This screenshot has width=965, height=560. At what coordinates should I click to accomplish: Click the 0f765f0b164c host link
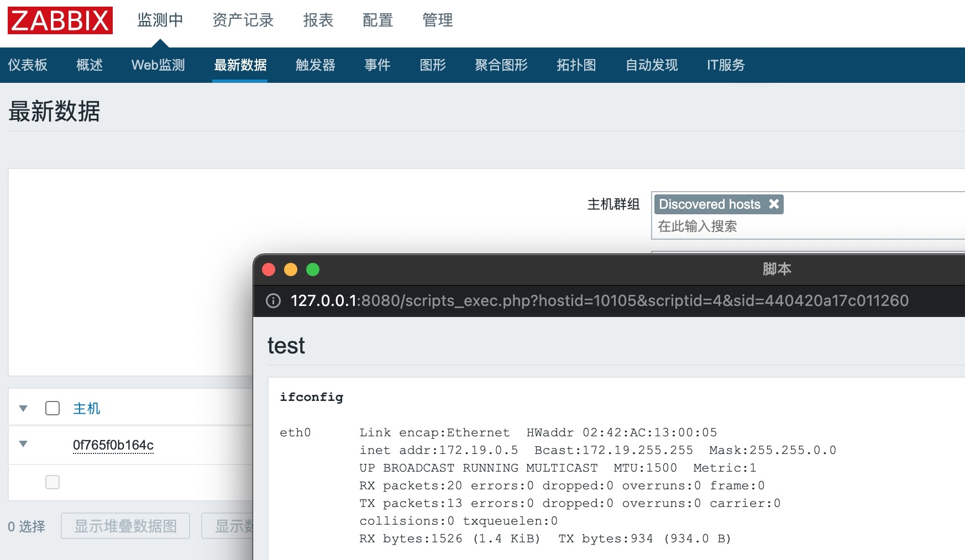coord(113,445)
